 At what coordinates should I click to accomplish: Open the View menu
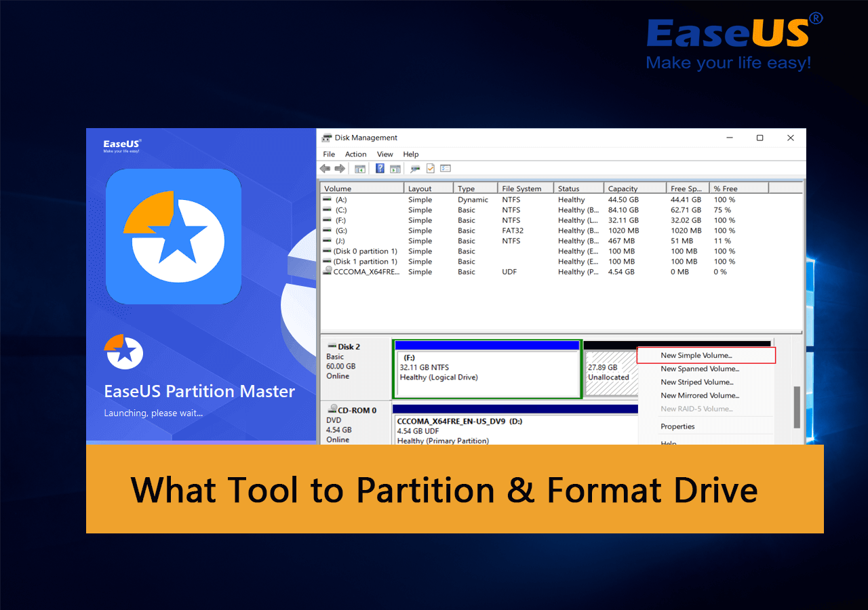(x=385, y=154)
